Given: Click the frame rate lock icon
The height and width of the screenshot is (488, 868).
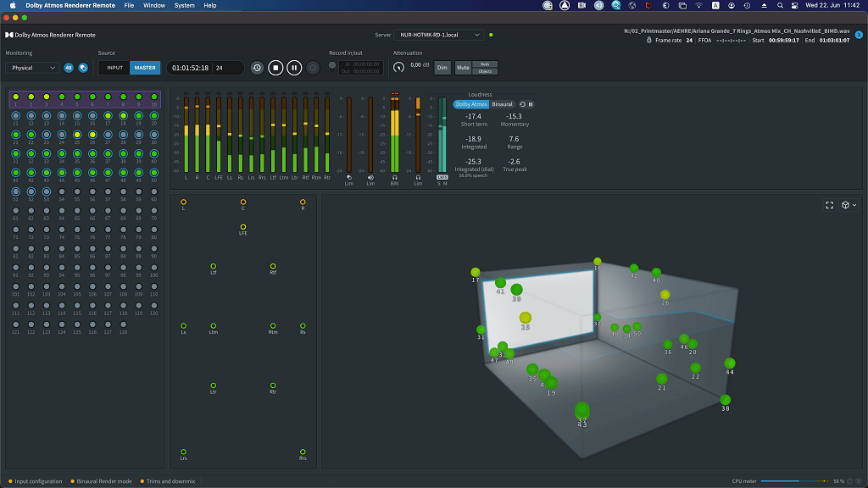Looking at the screenshot, I should point(648,41).
